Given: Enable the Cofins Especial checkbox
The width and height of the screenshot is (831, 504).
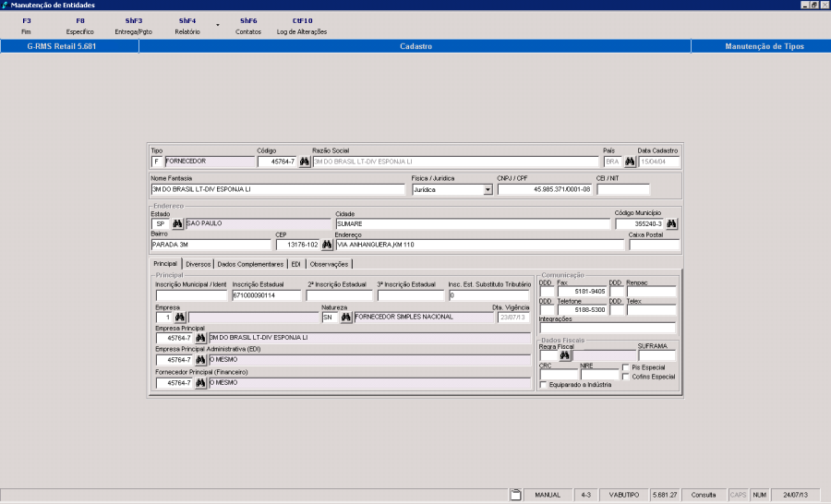Looking at the screenshot, I should click(x=625, y=377).
